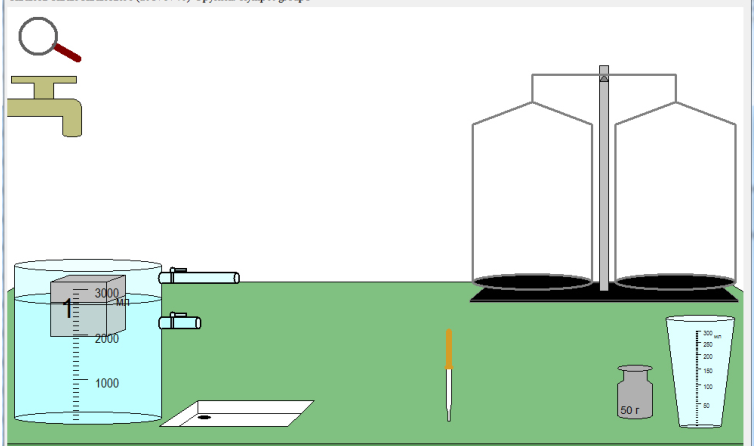Image resolution: width=754 pixels, height=446 pixels.
Task: Click the 1000 mark on tank scale
Action: click(x=107, y=383)
